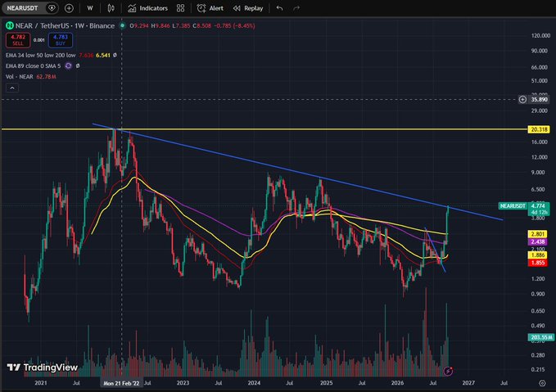Open the W time interval selector
The image size is (556, 392).
pos(90,8)
